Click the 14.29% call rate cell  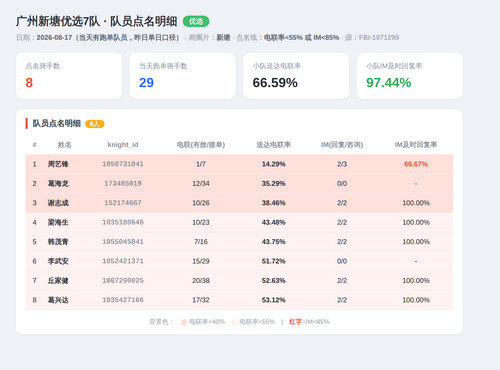coord(273,164)
